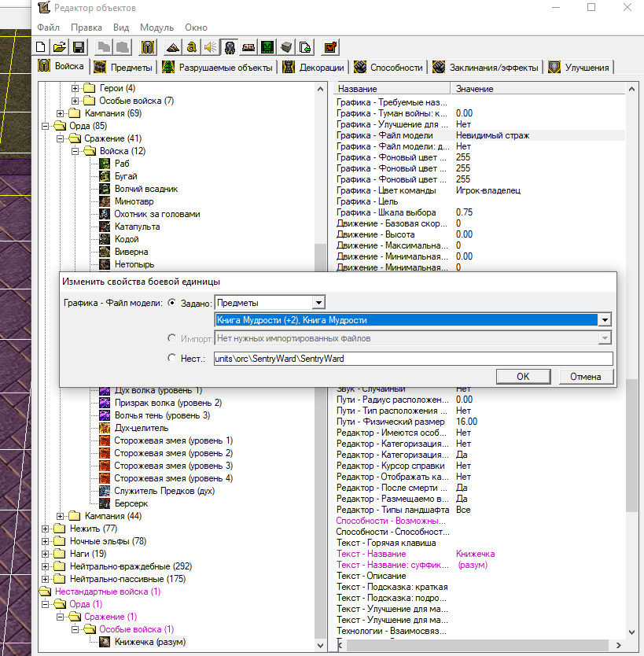Switch to the Предметы tab
The height and width of the screenshot is (656, 644).
click(x=123, y=67)
